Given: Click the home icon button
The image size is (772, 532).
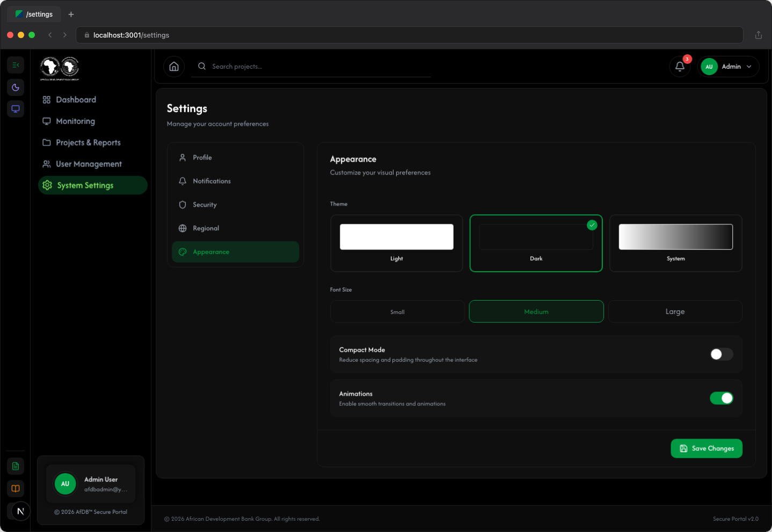Looking at the screenshot, I should (174, 67).
